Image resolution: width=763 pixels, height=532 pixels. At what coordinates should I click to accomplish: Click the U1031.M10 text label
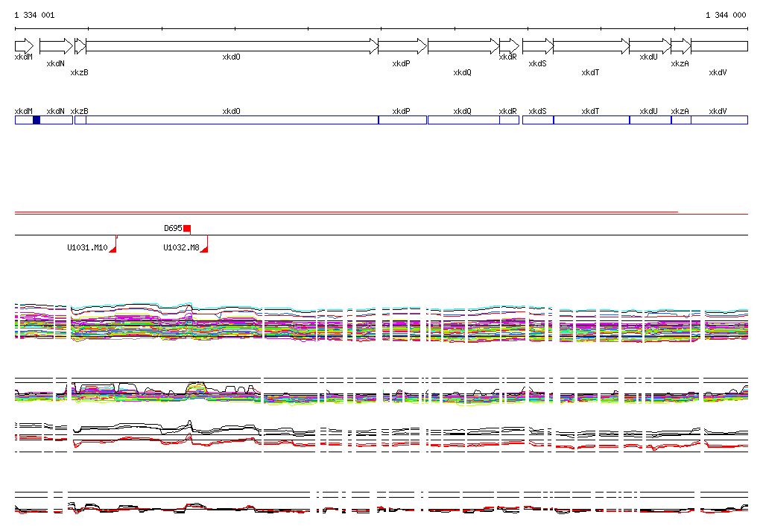87,248
